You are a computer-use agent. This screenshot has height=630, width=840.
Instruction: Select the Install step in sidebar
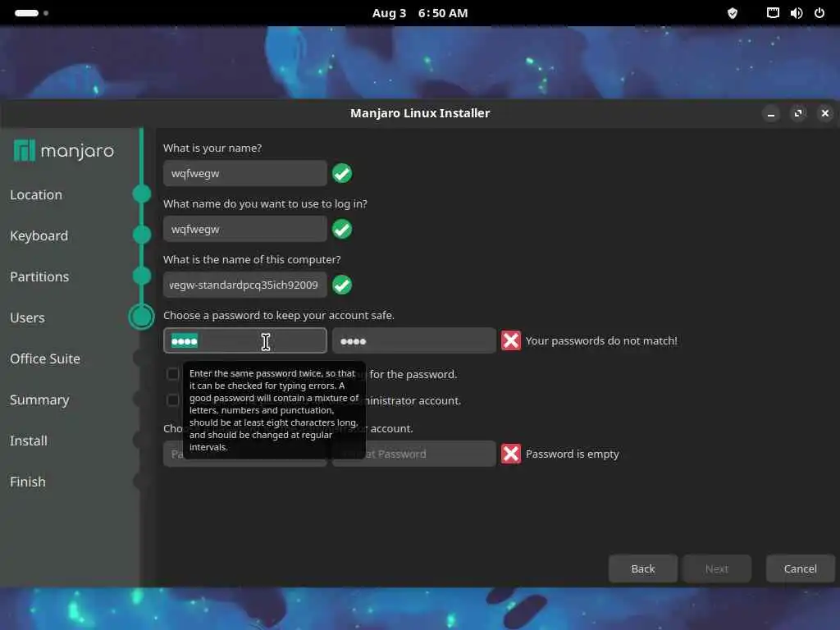click(x=29, y=441)
